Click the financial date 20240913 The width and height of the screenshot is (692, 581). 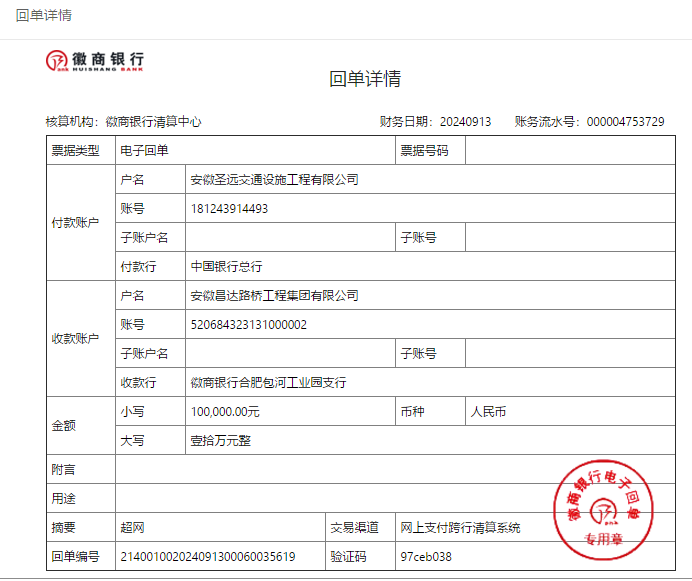coord(465,122)
